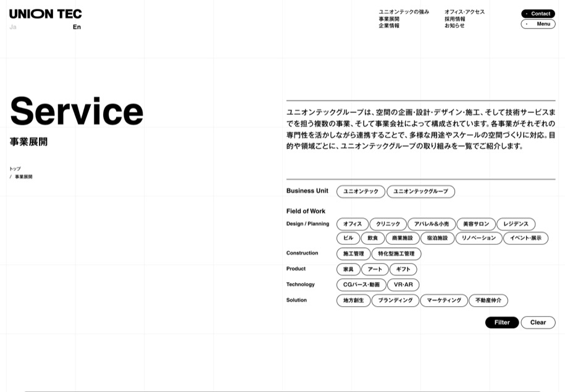565x392 pixels.
Task: Toggle the クリニック filter tag
Action: pos(388,223)
